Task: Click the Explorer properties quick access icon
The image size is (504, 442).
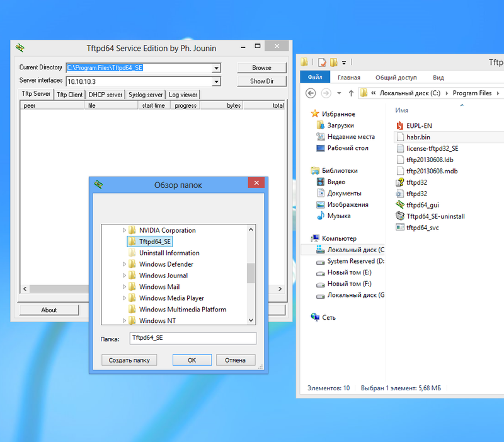Action: (322, 62)
